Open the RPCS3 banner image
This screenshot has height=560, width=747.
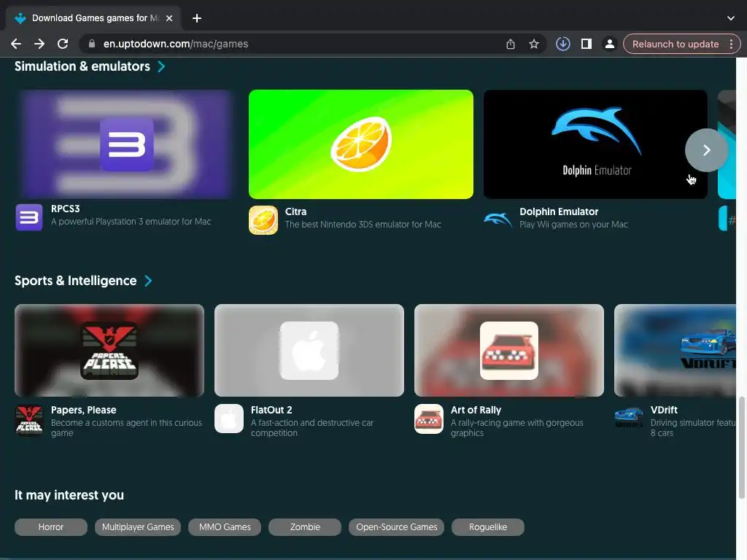click(126, 144)
